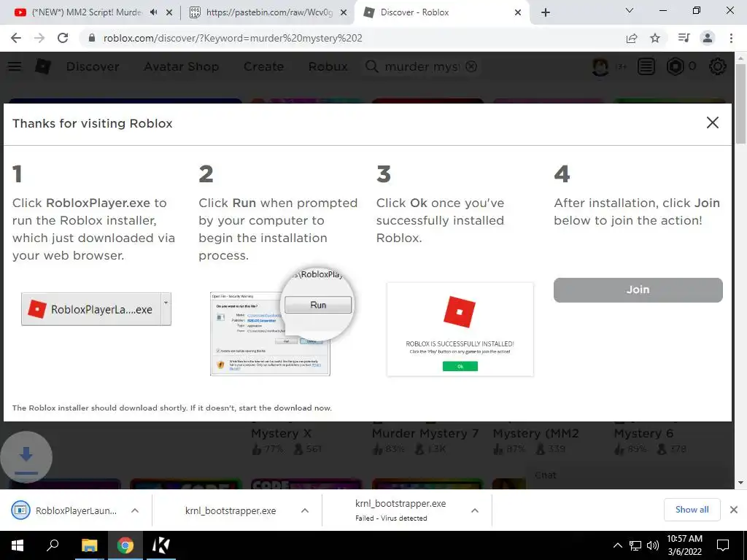Click the site lock icon in address bar
747x560 pixels.
92,38
